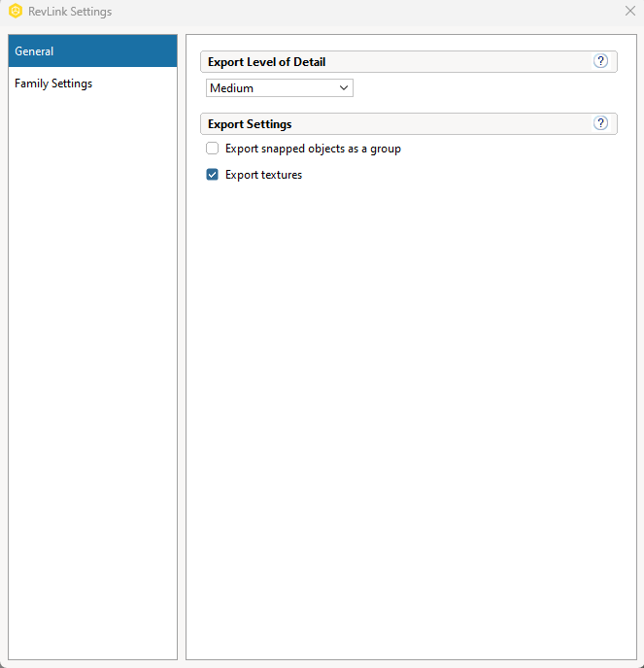
Task: Open the Export Level of Detail combo box
Action: tap(280, 88)
